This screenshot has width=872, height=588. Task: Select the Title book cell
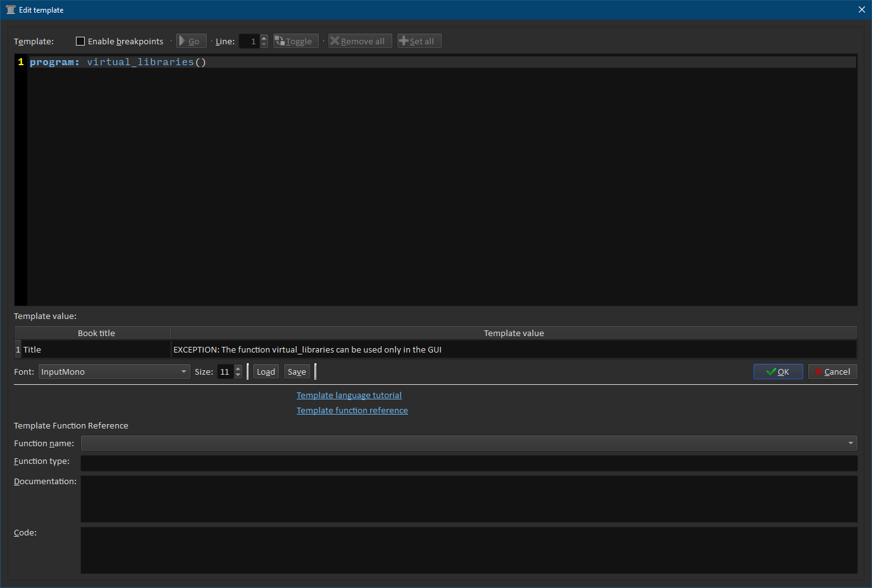click(96, 349)
